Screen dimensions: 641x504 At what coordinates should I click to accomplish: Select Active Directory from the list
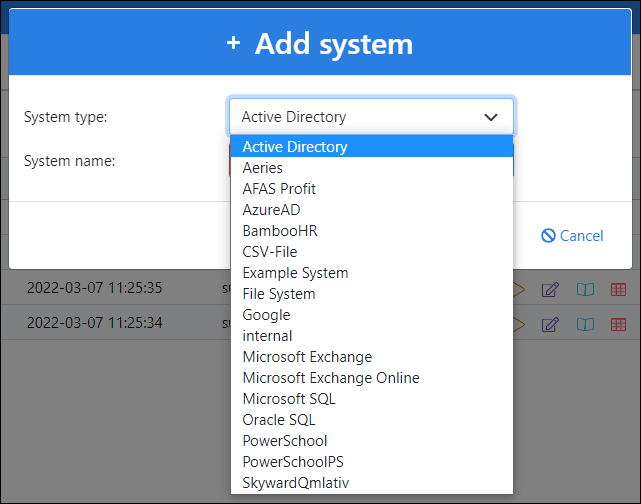click(x=295, y=147)
